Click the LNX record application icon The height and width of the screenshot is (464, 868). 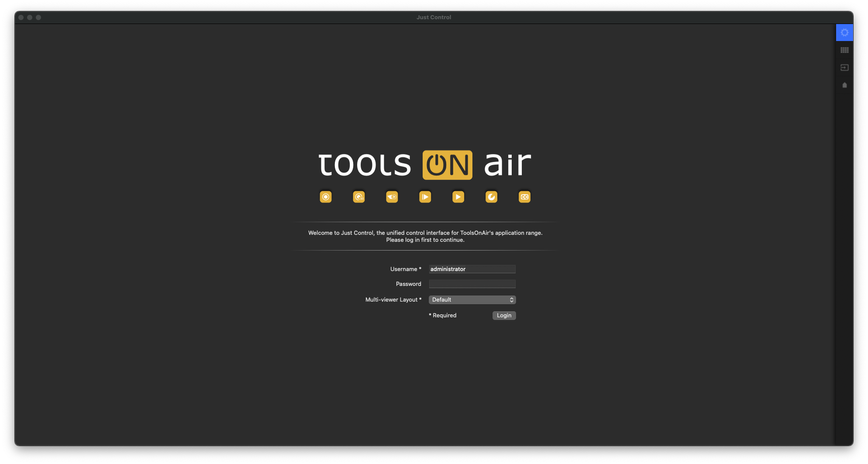point(359,197)
